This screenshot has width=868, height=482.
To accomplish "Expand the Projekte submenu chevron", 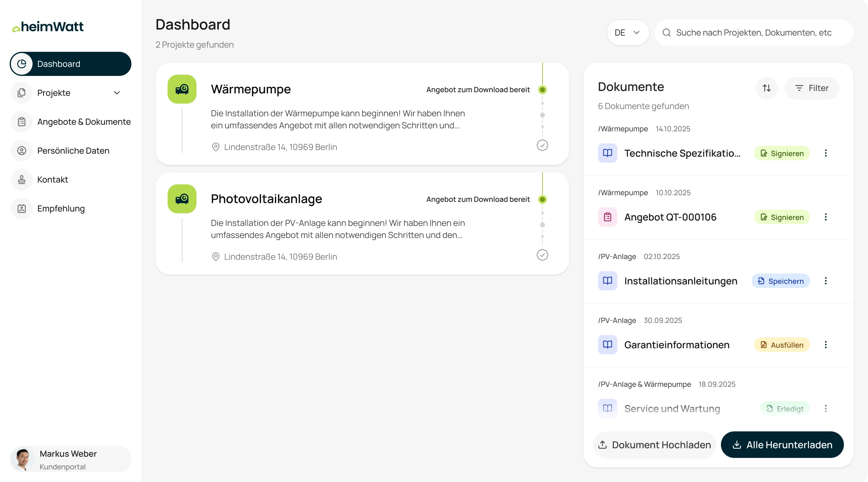I will click(x=117, y=93).
